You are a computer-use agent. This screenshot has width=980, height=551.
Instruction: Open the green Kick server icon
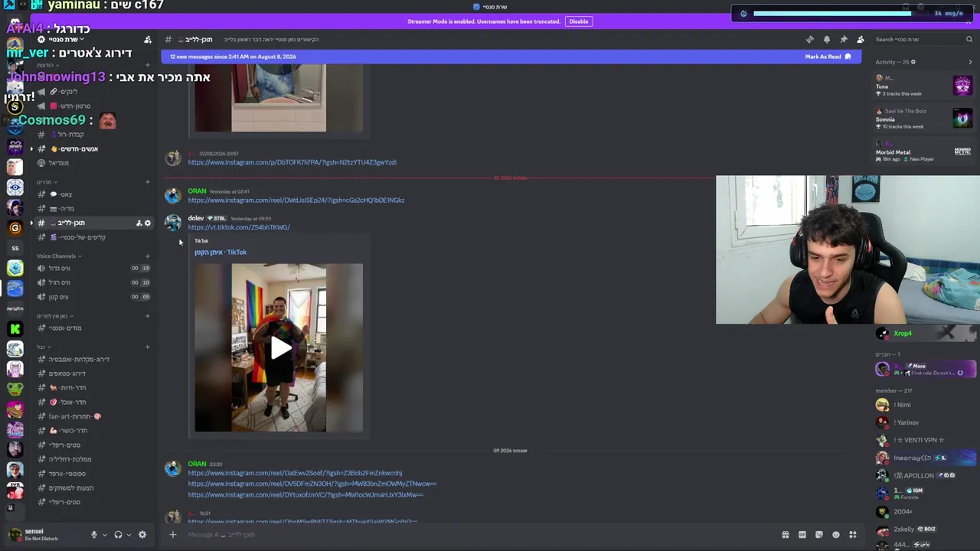coord(15,329)
